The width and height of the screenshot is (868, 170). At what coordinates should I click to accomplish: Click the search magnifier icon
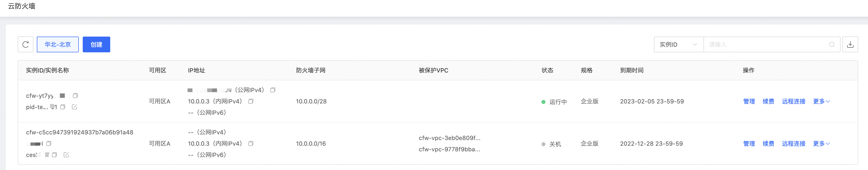click(832, 44)
